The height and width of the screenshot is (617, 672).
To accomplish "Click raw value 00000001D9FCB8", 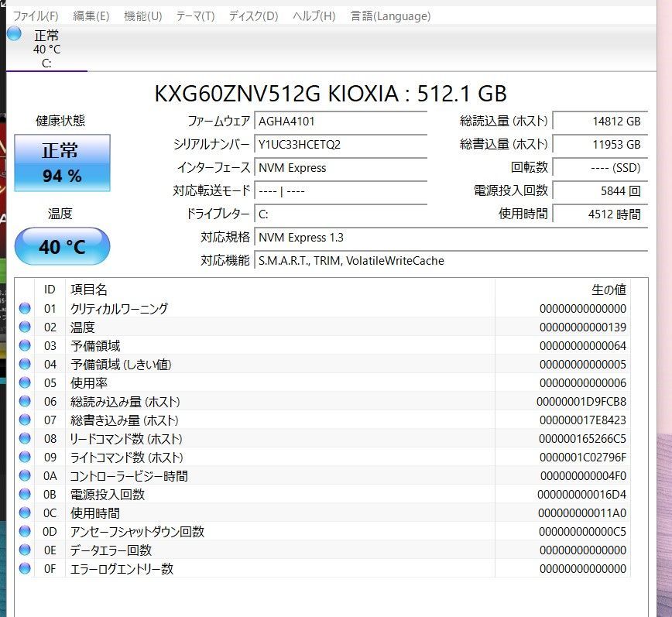I will pyautogui.click(x=581, y=402).
